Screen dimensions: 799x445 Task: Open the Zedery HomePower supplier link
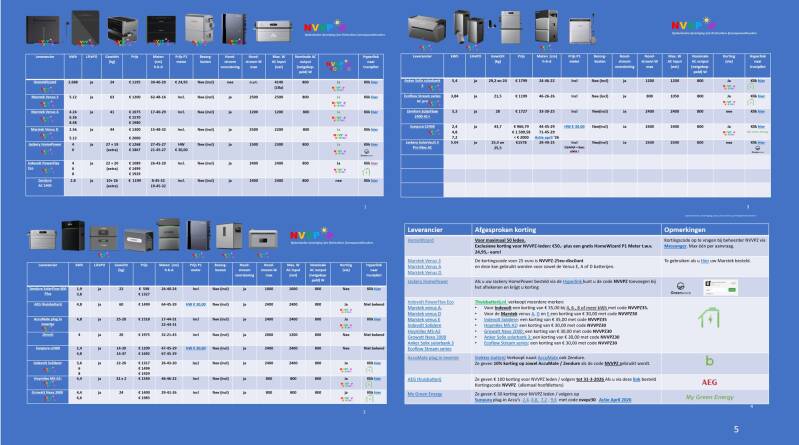(x=428, y=281)
